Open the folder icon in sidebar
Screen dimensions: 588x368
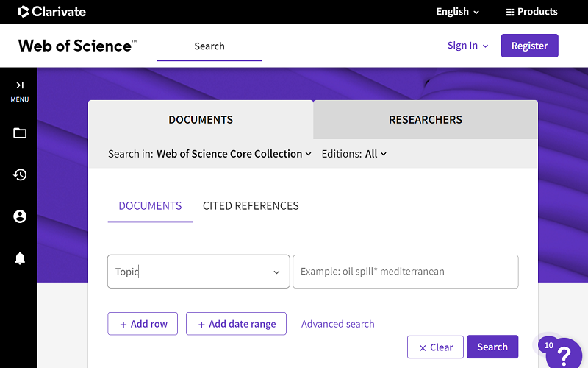pyautogui.click(x=20, y=133)
